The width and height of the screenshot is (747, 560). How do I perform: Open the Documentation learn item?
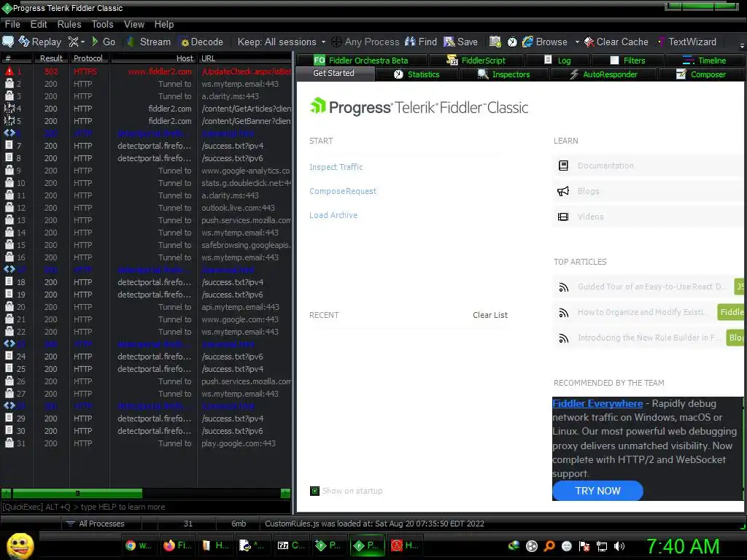[x=648, y=166]
